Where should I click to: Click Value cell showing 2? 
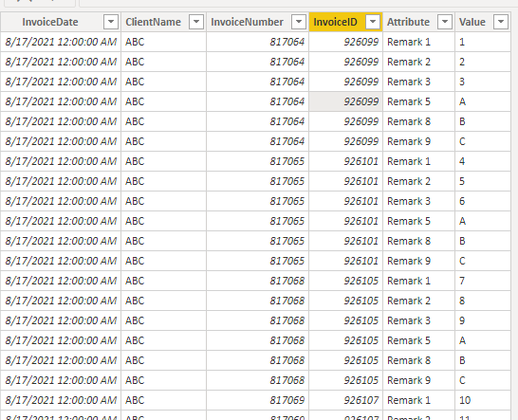[x=483, y=62]
